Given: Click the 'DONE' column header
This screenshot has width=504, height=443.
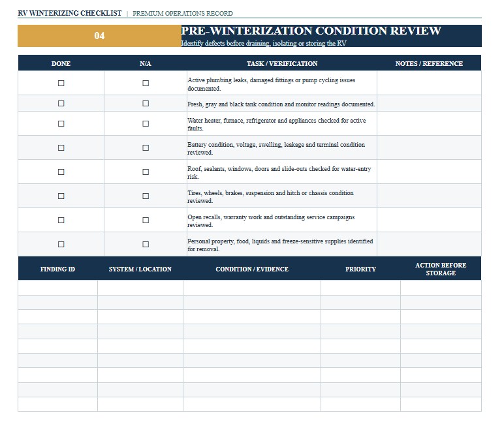Looking at the screenshot, I should [61, 63].
